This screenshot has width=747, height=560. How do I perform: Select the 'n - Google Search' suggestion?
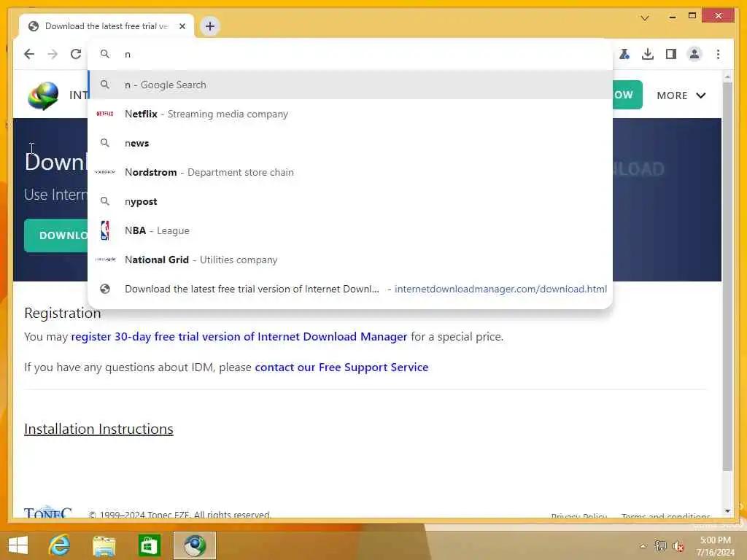(x=350, y=85)
